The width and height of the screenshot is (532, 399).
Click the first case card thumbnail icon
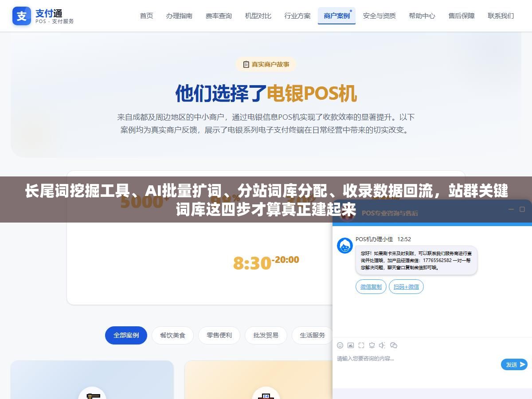92,394
